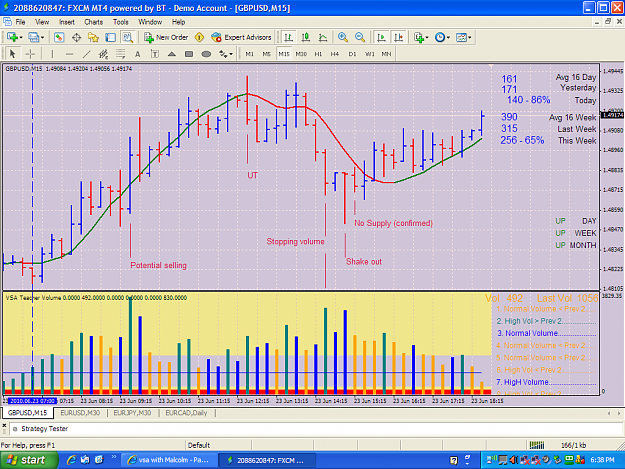Switch to candlestick chart display
This screenshot has height=469, width=625.
pyautogui.click(x=306, y=37)
